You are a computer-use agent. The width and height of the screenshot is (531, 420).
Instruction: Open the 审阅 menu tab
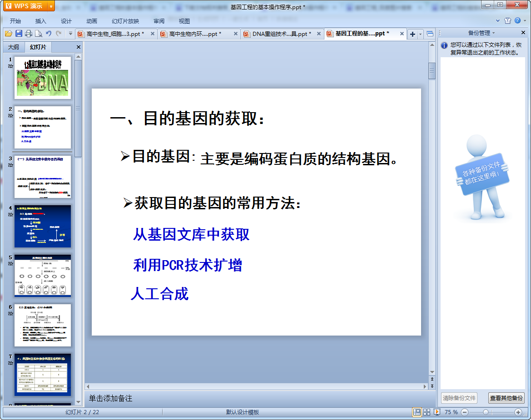point(159,21)
